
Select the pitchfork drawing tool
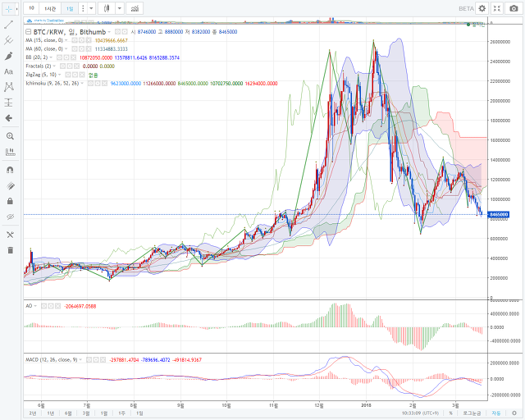(x=9, y=40)
